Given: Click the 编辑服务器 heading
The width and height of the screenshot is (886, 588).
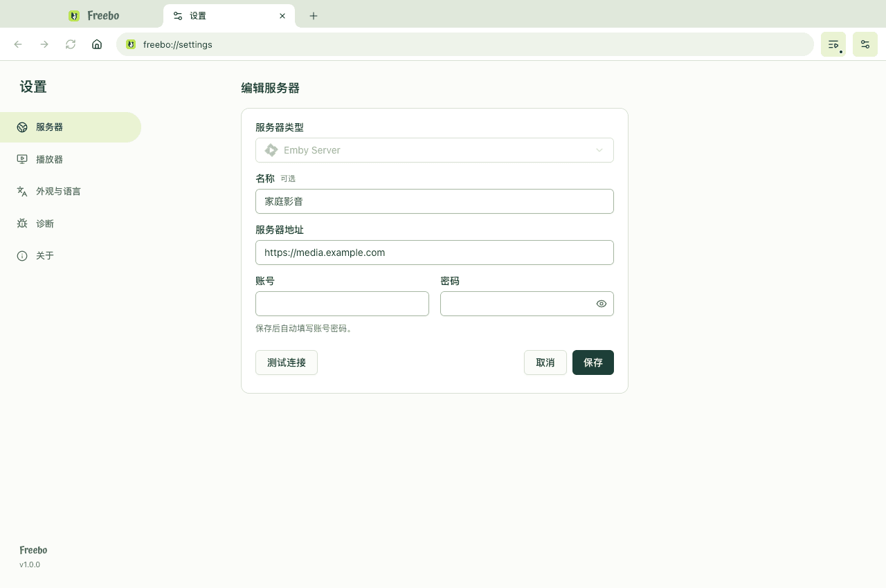Looking at the screenshot, I should tap(270, 88).
